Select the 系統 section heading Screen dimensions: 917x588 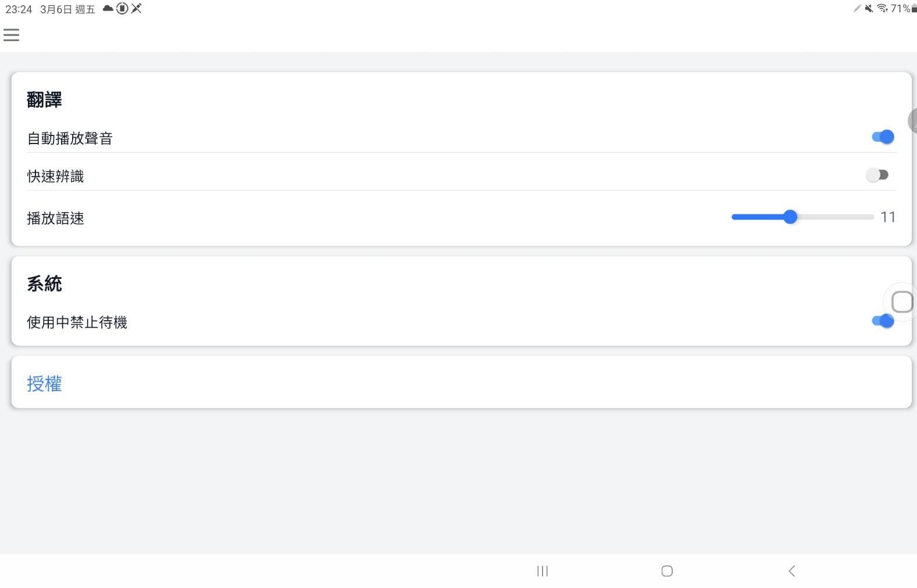tap(44, 284)
